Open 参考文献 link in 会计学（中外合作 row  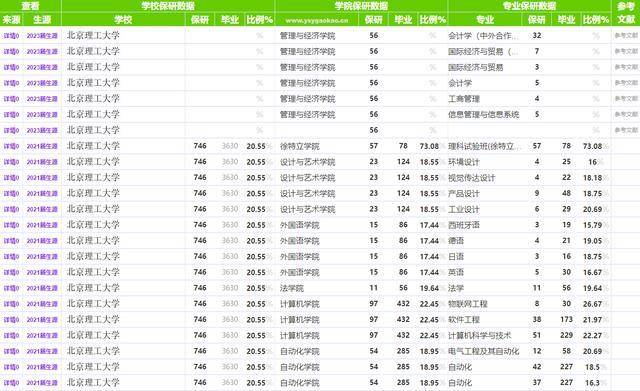(x=626, y=36)
